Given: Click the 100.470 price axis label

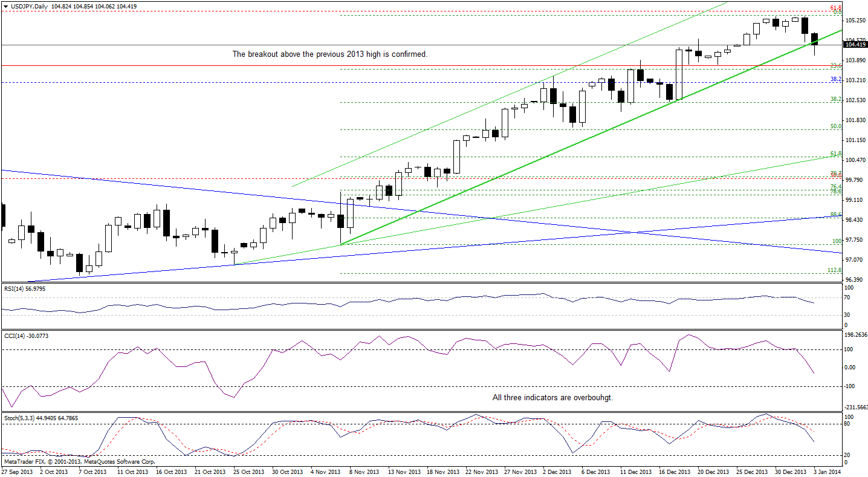Looking at the screenshot, I should [855, 160].
